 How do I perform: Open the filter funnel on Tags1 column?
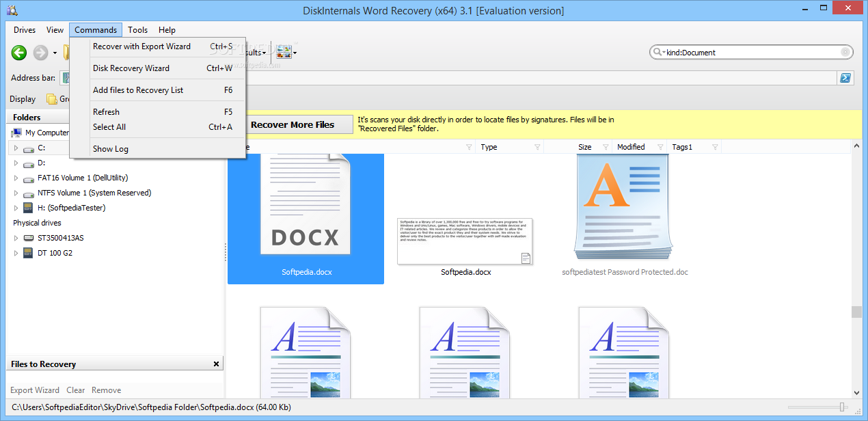[715, 147]
